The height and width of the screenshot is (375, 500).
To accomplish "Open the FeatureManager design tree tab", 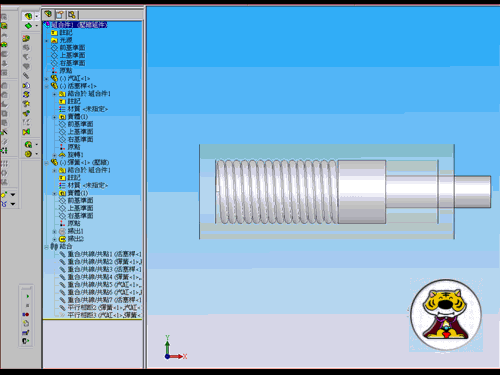I will point(48,14).
